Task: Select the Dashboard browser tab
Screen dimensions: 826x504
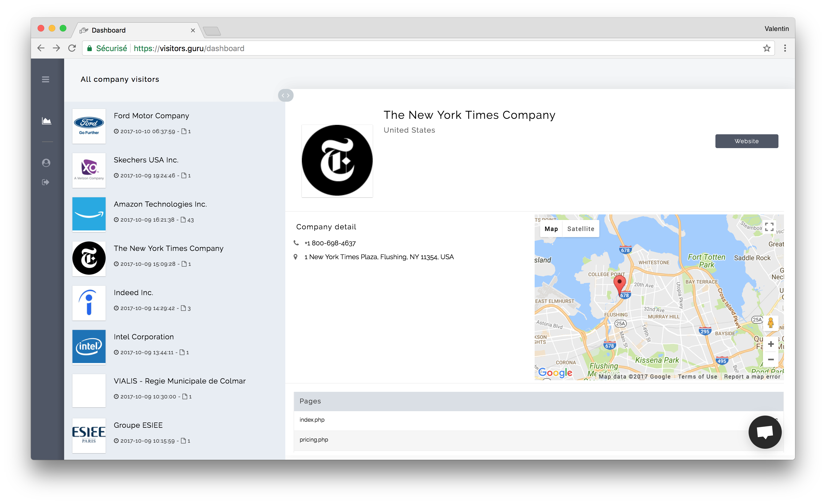Action: (x=137, y=30)
